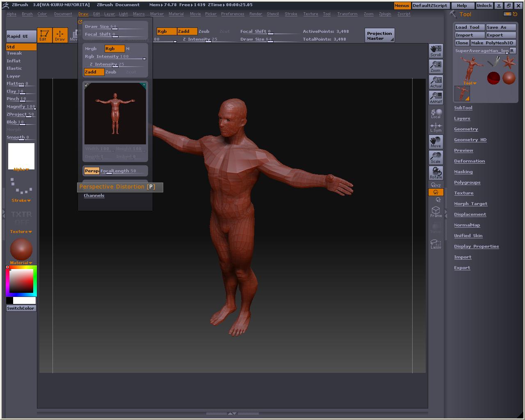Toggle Zsub in the Draw palette
This screenshot has height=420, width=525.
coord(111,72)
